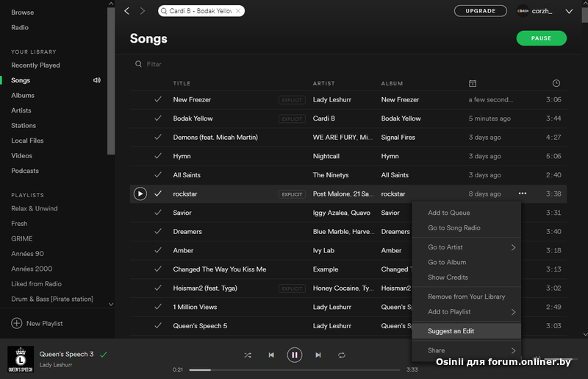Open Local Files in sidebar

click(27, 141)
